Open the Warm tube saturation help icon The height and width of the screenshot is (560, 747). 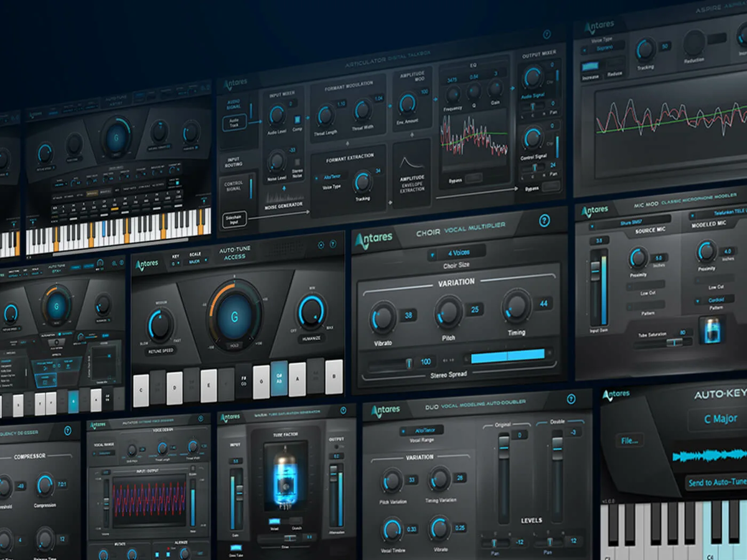[342, 411]
